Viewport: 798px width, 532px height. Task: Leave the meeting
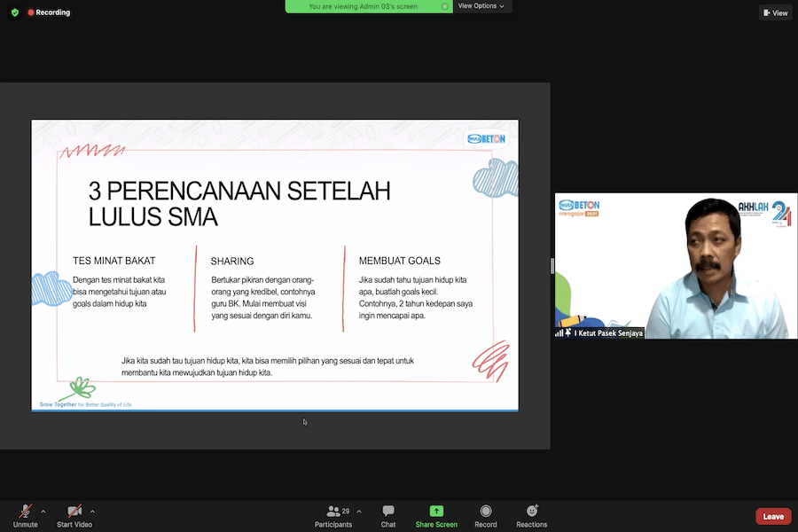773,516
